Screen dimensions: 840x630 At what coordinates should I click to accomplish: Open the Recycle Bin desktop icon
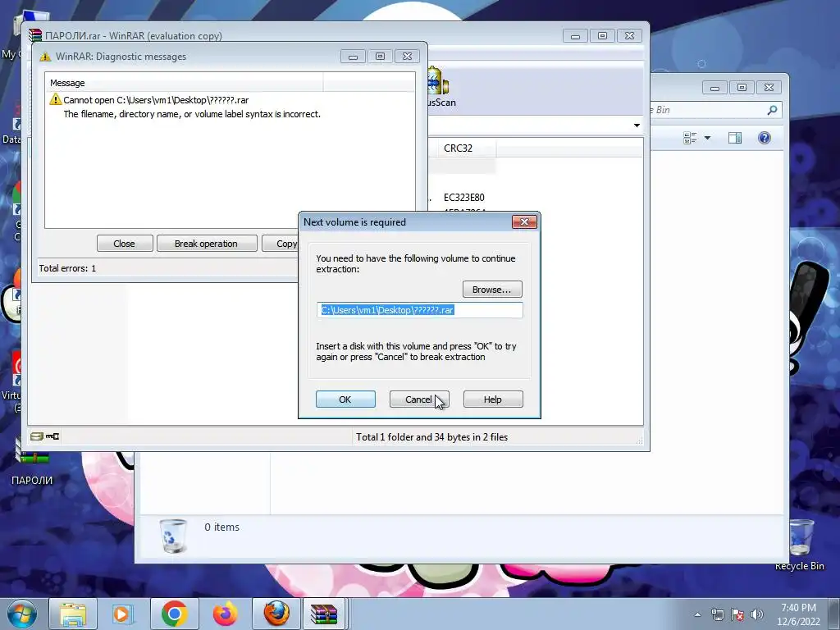pyautogui.click(x=801, y=545)
